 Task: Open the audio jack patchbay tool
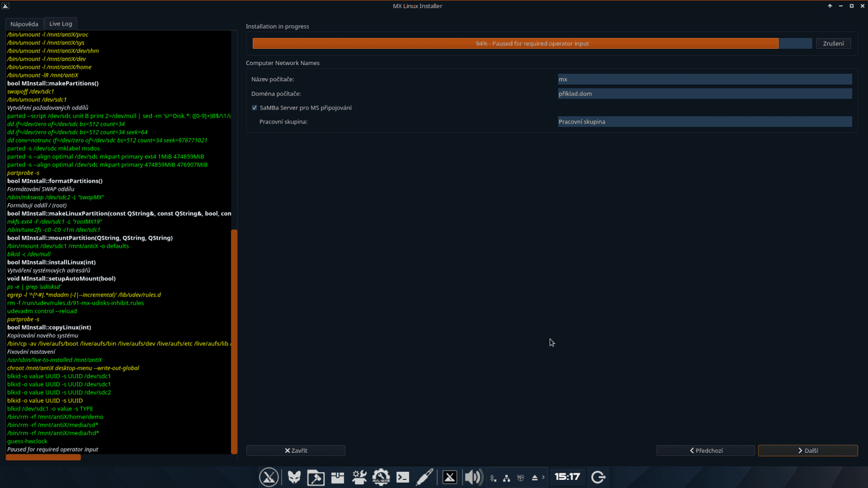(424, 477)
